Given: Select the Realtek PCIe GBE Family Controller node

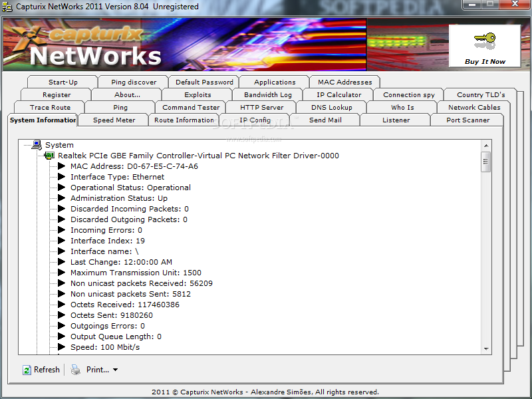Looking at the screenshot, I should click(198, 156).
